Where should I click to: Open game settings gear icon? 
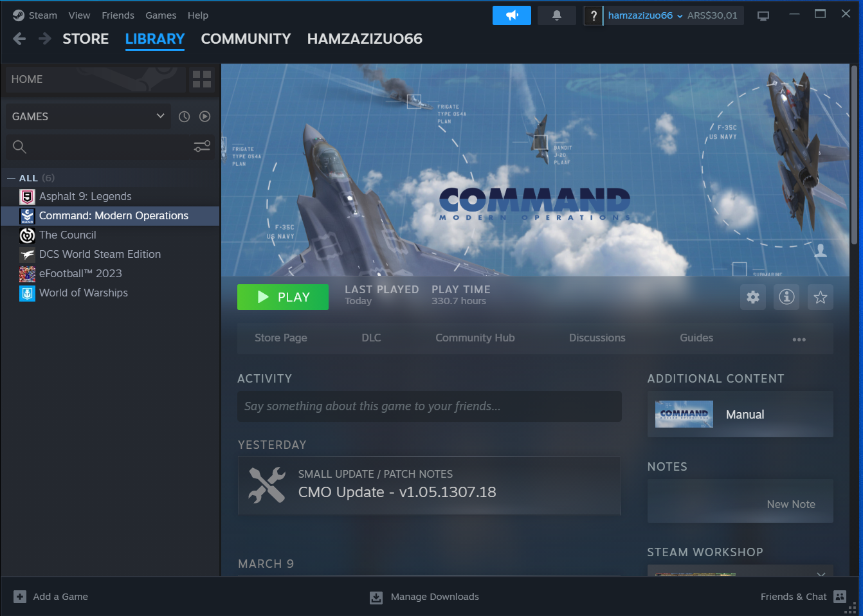(753, 297)
